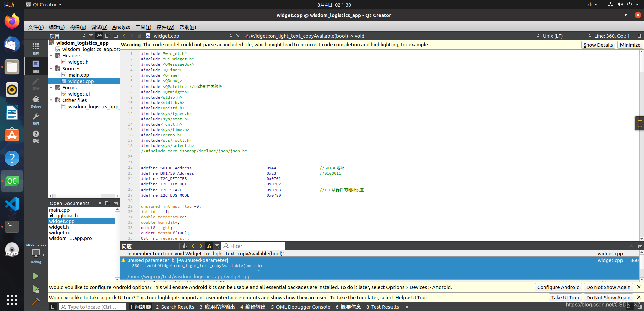The width and height of the screenshot is (644, 311).
Task: Click Configure Android button
Action: coord(558,287)
